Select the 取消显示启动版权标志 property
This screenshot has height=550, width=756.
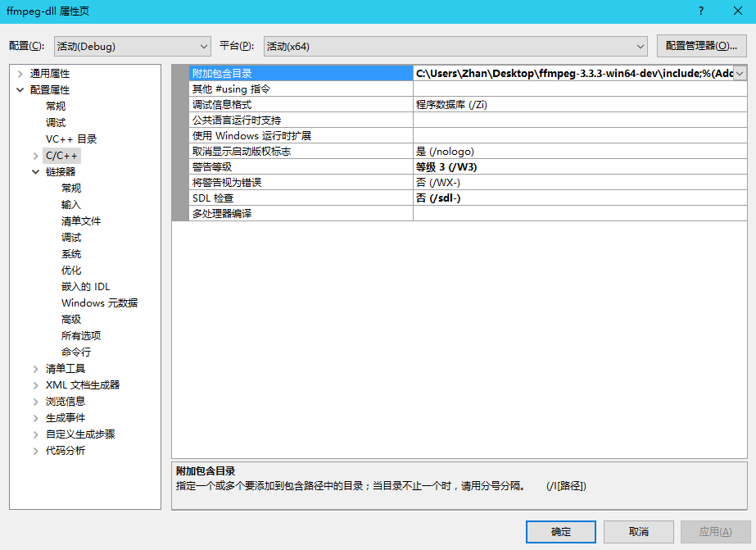click(x=301, y=152)
